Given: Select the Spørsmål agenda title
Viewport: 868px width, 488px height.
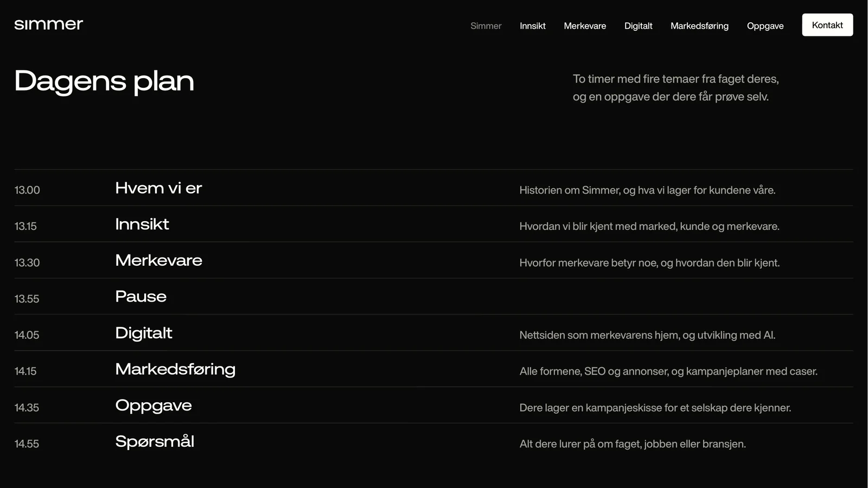Looking at the screenshot, I should coord(155,441).
